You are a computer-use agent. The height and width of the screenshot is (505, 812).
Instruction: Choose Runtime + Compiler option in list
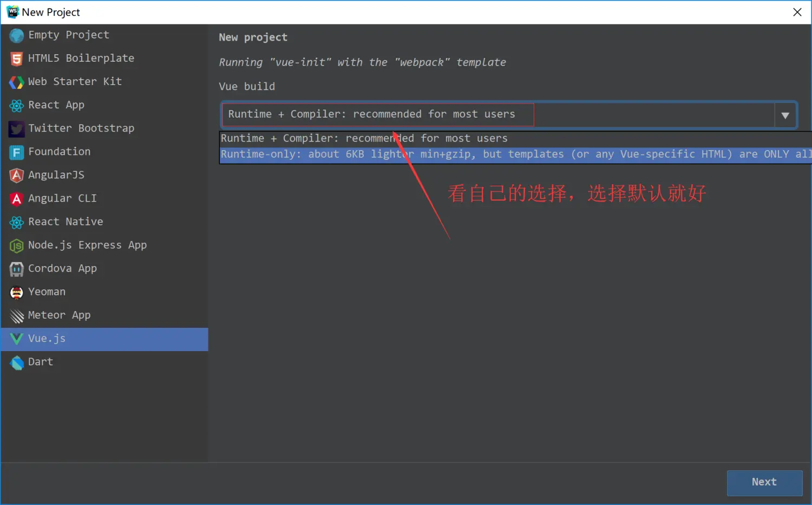[x=515, y=138]
